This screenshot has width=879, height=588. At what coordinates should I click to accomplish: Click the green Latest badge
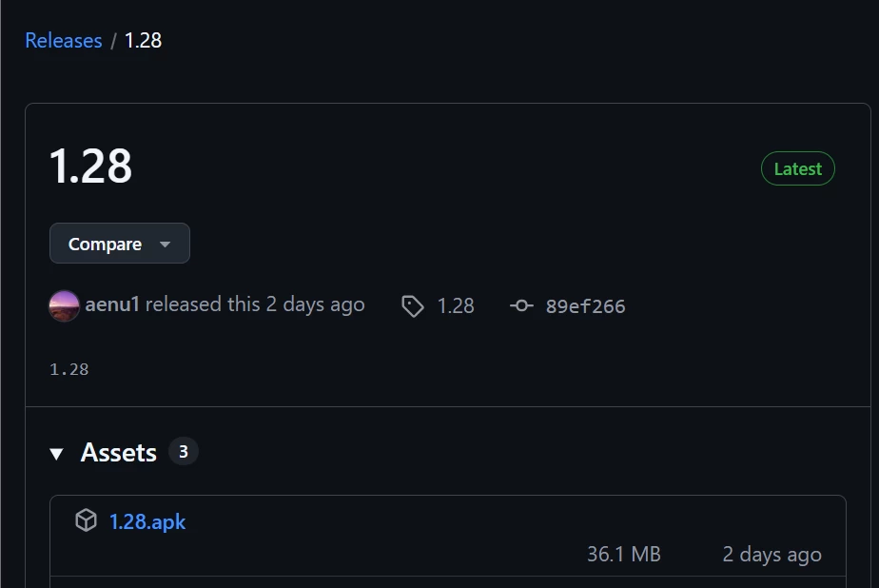pyautogui.click(x=797, y=168)
